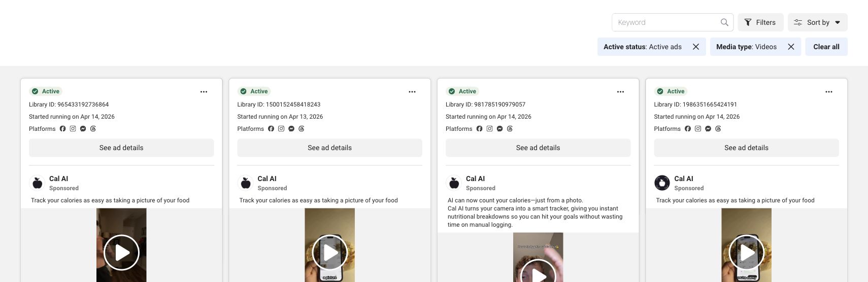The image size is (868, 282).
Task: Open more options for ad 1500152458418243
Action: [412, 92]
